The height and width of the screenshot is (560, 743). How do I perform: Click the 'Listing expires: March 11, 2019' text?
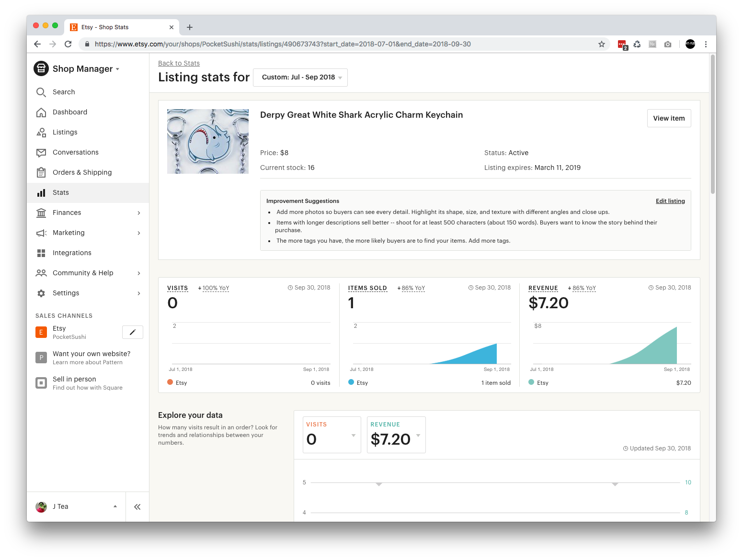pyautogui.click(x=532, y=168)
